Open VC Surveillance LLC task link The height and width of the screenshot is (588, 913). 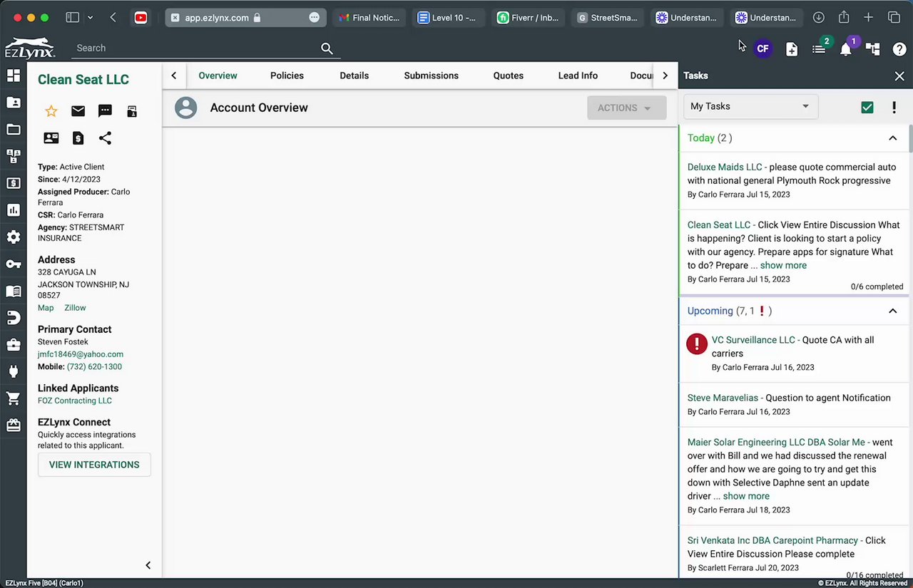753,340
